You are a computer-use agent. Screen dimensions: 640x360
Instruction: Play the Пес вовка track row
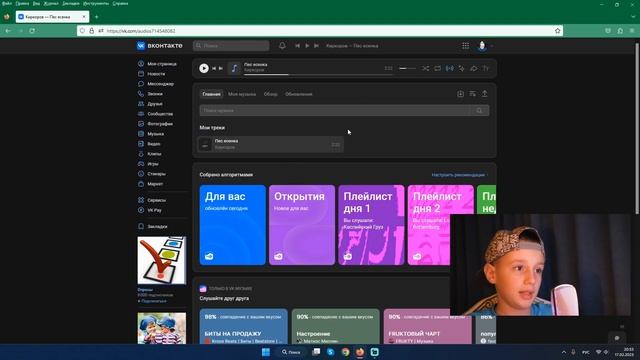pos(271,144)
